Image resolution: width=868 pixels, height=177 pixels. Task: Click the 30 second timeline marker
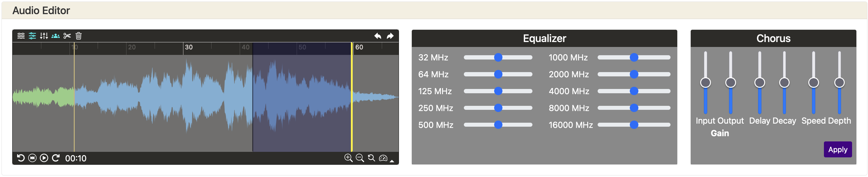click(189, 47)
